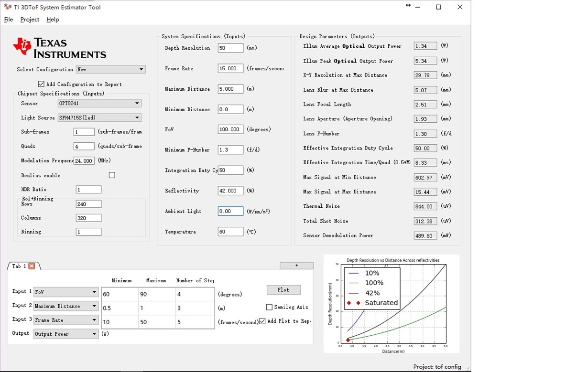Check the Semilog Axis option

(x=269, y=307)
